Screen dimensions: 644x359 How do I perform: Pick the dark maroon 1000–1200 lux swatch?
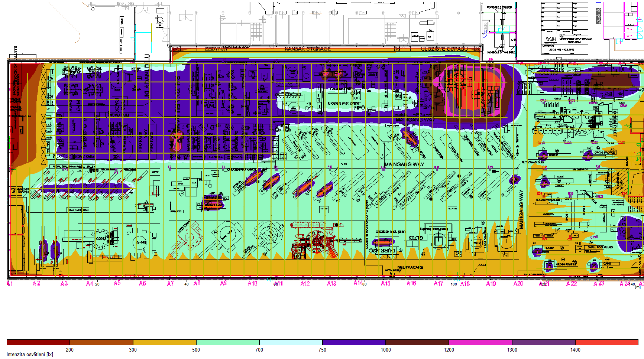pyautogui.click(x=417, y=342)
